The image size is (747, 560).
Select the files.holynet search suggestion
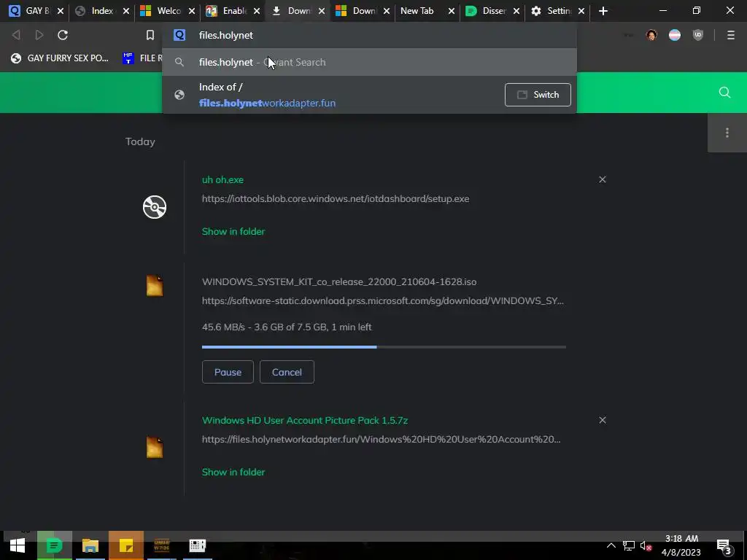[x=369, y=62]
